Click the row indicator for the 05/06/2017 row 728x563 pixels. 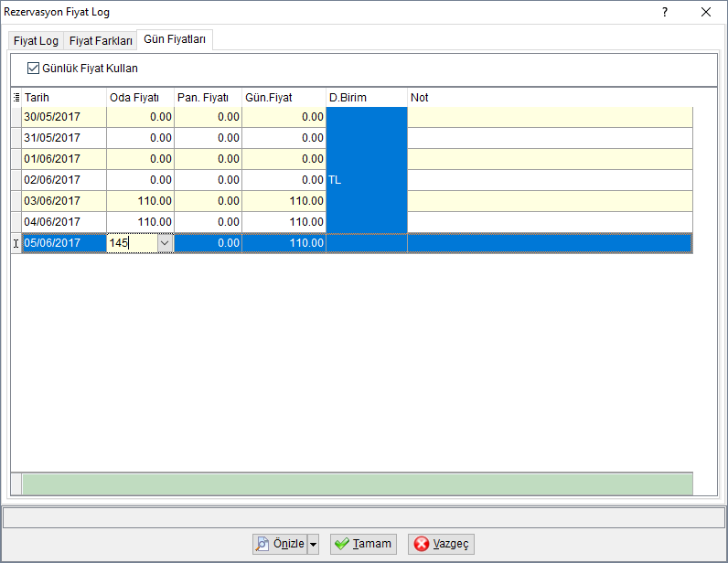click(16, 243)
